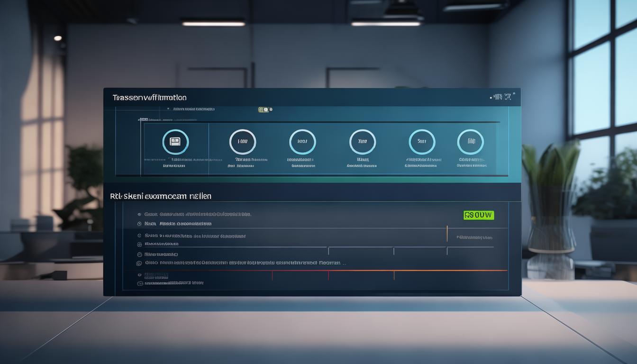Click the first red marker on the timeline
This screenshot has width=637, height=364.
coord(272,274)
